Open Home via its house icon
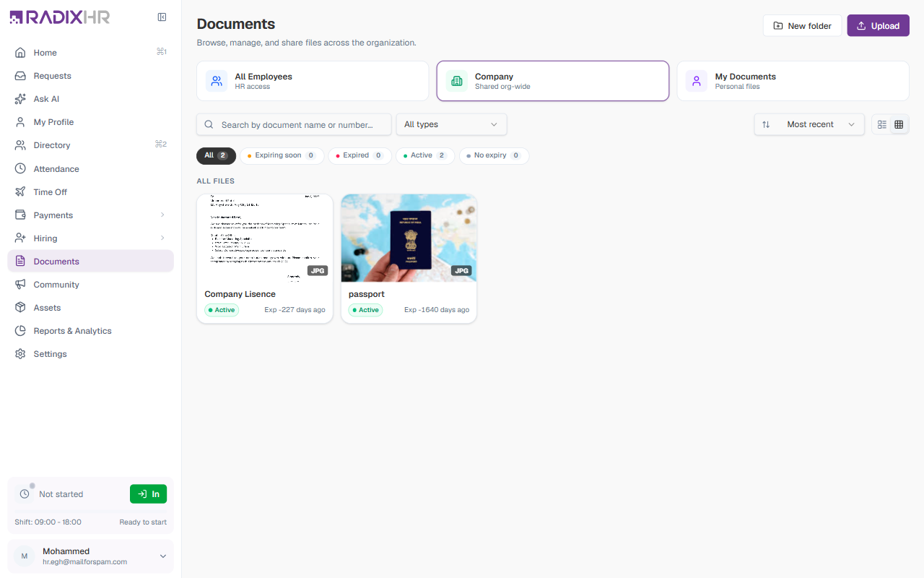The image size is (924, 578). [20, 53]
